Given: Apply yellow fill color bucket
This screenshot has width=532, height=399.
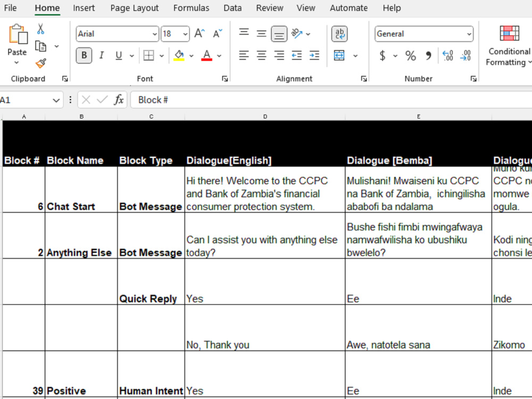Looking at the screenshot, I should coord(179,55).
